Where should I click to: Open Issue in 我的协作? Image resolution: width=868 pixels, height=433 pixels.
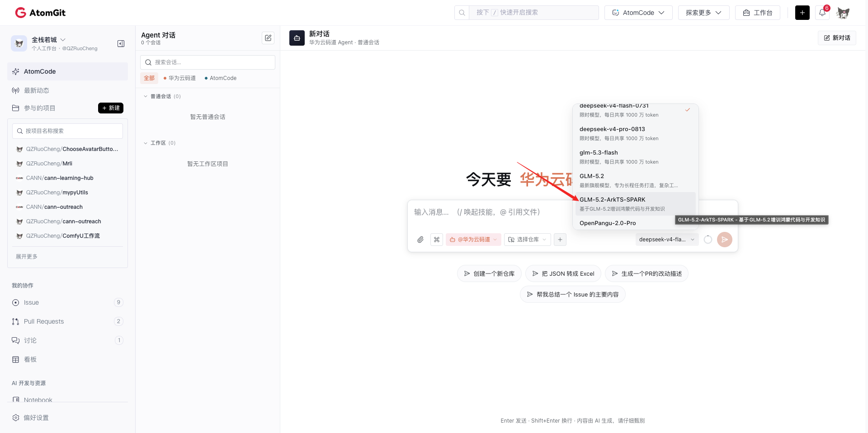tap(67, 302)
